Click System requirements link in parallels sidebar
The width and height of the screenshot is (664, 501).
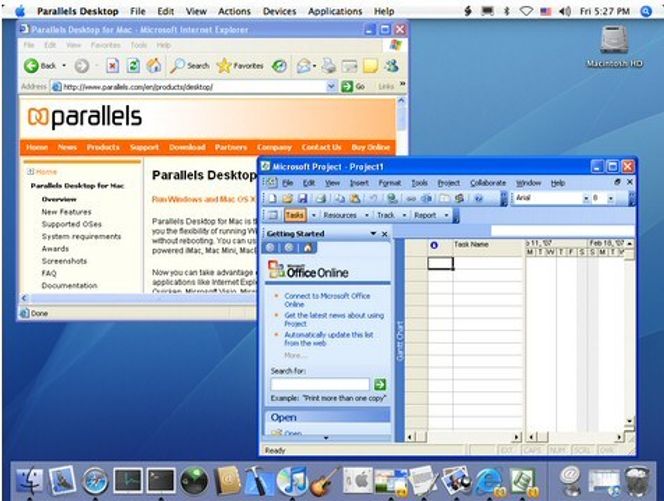81,236
